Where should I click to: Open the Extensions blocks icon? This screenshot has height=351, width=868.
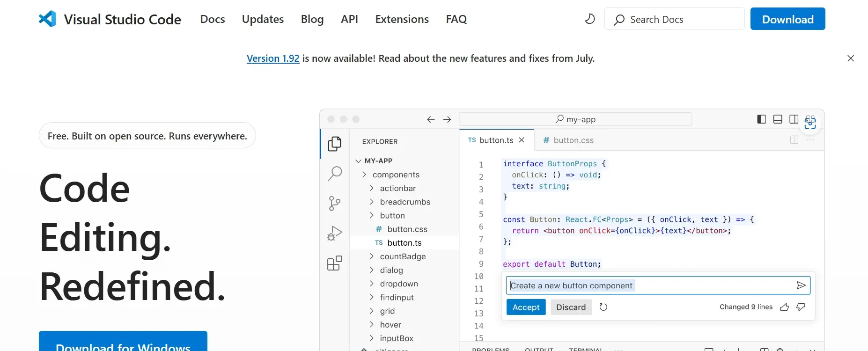point(334,263)
